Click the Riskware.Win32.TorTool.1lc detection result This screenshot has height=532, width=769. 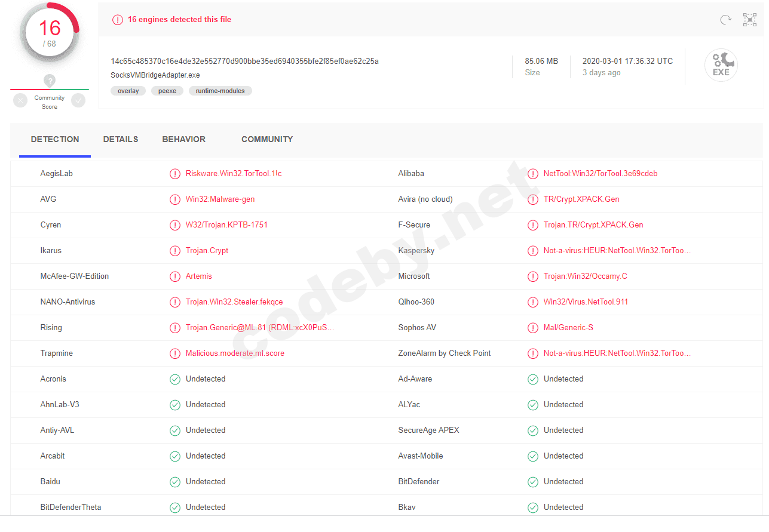[234, 174]
